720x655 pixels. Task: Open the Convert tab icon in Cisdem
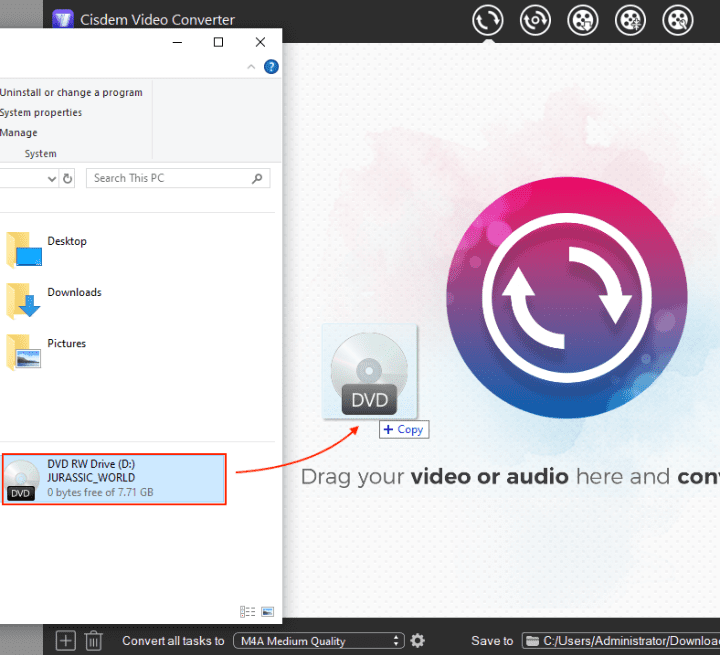tap(487, 20)
